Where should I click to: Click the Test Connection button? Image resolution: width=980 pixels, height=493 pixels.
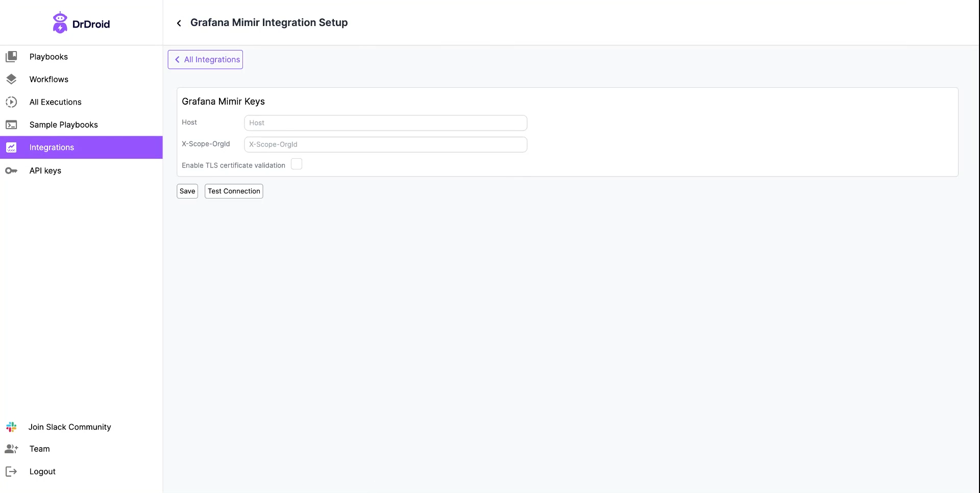click(234, 191)
